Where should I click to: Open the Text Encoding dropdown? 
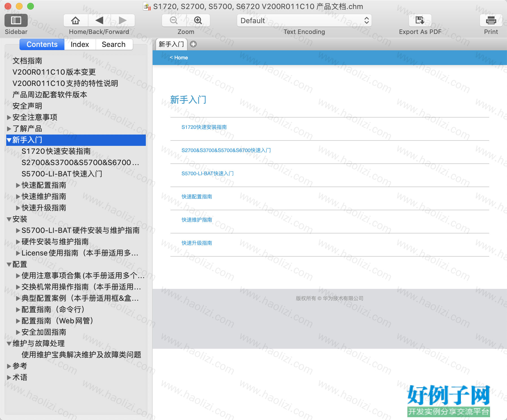(304, 20)
